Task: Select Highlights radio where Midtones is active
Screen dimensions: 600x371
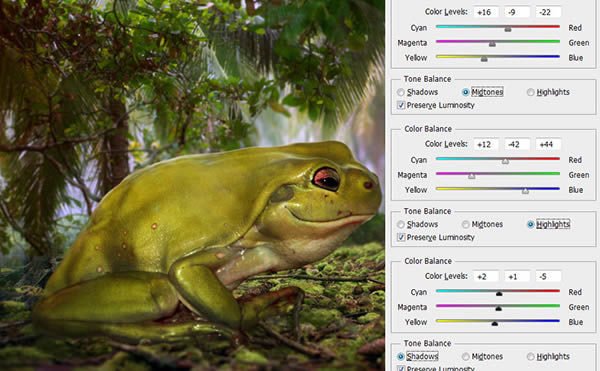Action: 530,92
